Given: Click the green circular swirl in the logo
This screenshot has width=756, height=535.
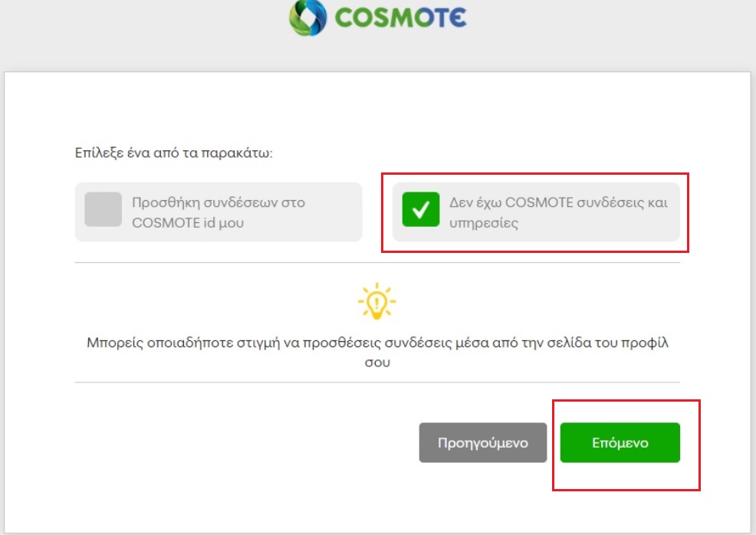Looking at the screenshot, I should coord(307,16).
